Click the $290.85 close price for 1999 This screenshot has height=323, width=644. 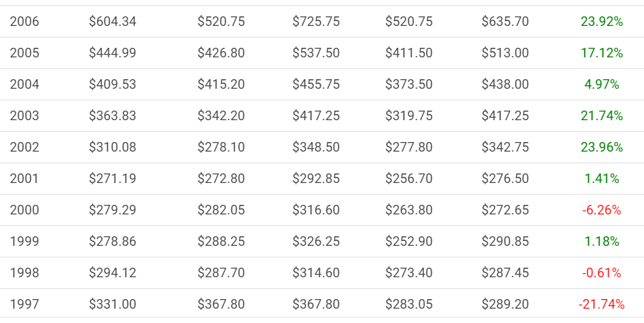click(505, 241)
